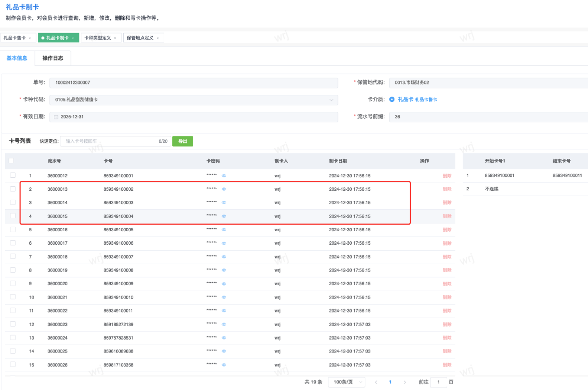Open the 礼品卡售卡 page tab
Screen dimensions: 588x390
click(x=15, y=38)
